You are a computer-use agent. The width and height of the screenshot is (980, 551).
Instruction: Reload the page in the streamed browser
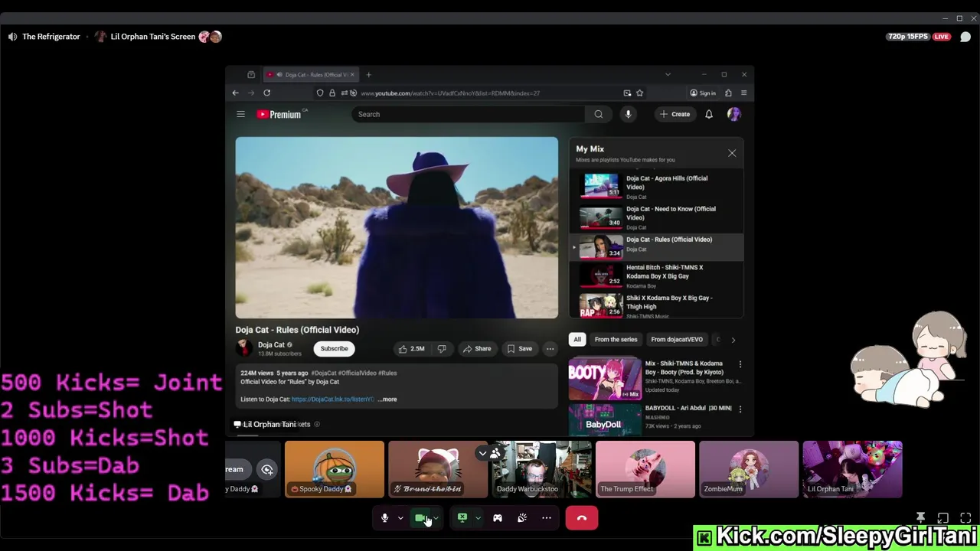click(x=266, y=93)
